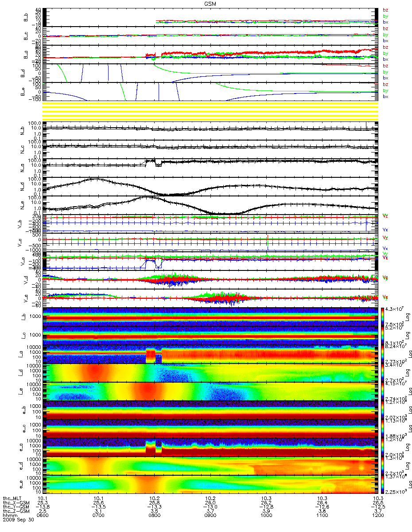Image resolution: width=412 pixels, height=532 pixels.
Task: Click the bx legend of B_e panel
Action: pos(385,96)
